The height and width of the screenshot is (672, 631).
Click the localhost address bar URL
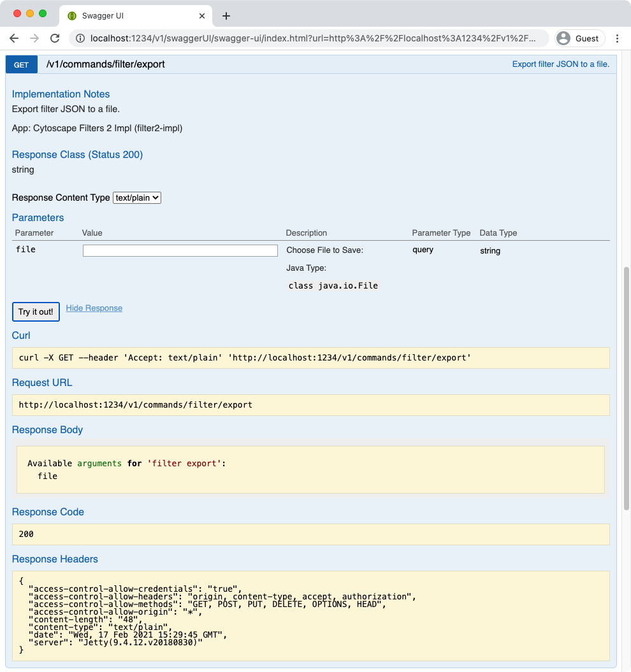(x=312, y=38)
